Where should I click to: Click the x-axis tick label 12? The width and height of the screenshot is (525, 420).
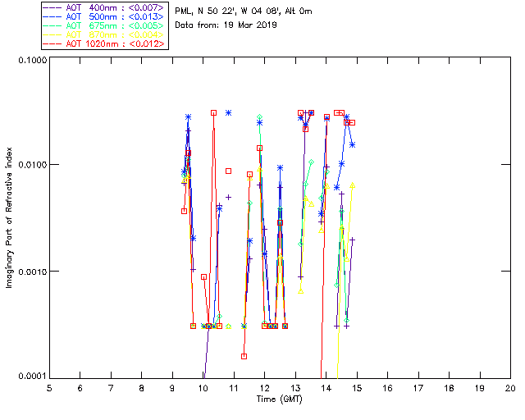tap(264, 388)
